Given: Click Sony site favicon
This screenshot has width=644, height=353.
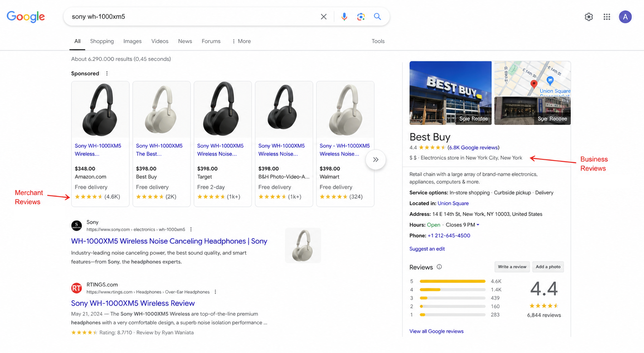Looking at the screenshot, I should click(x=76, y=226).
